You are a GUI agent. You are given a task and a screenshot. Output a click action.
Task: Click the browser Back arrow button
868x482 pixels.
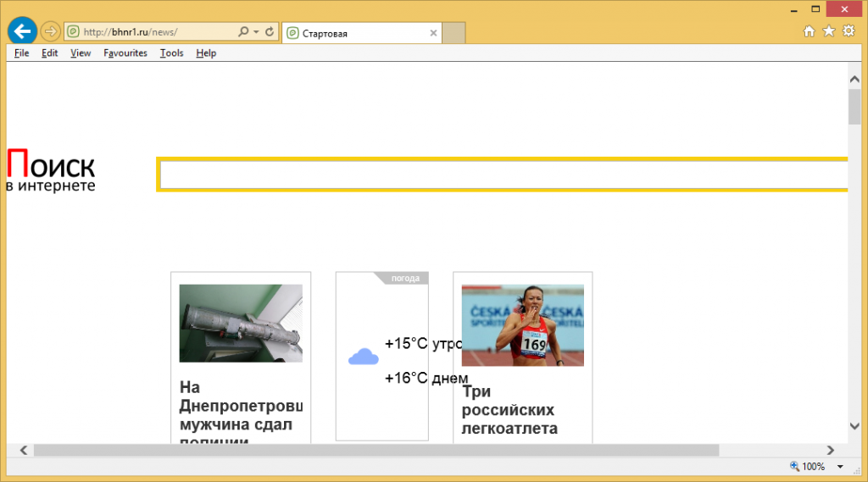[21, 31]
